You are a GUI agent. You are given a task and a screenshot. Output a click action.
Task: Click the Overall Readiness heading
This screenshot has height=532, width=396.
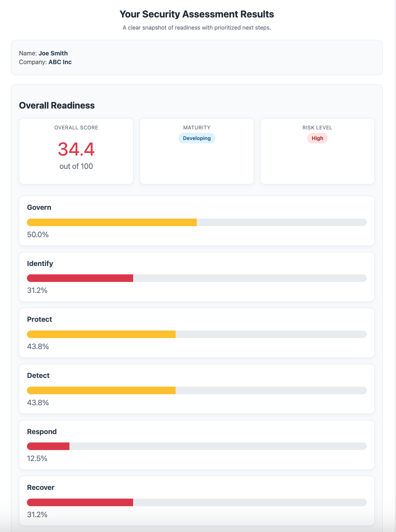tap(57, 105)
